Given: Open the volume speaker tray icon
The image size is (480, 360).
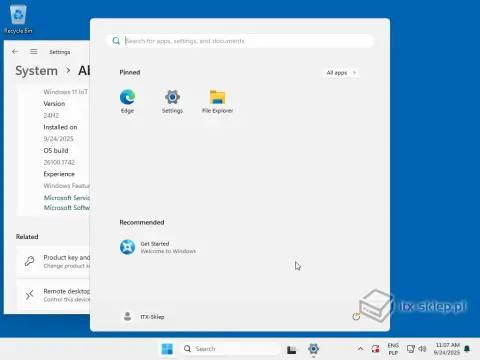Looking at the screenshot, I should click(422, 349).
